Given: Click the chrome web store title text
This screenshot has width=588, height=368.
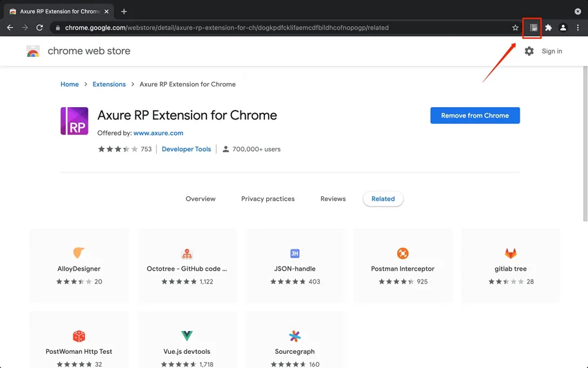Looking at the screenshot, I should pos(89,51).
